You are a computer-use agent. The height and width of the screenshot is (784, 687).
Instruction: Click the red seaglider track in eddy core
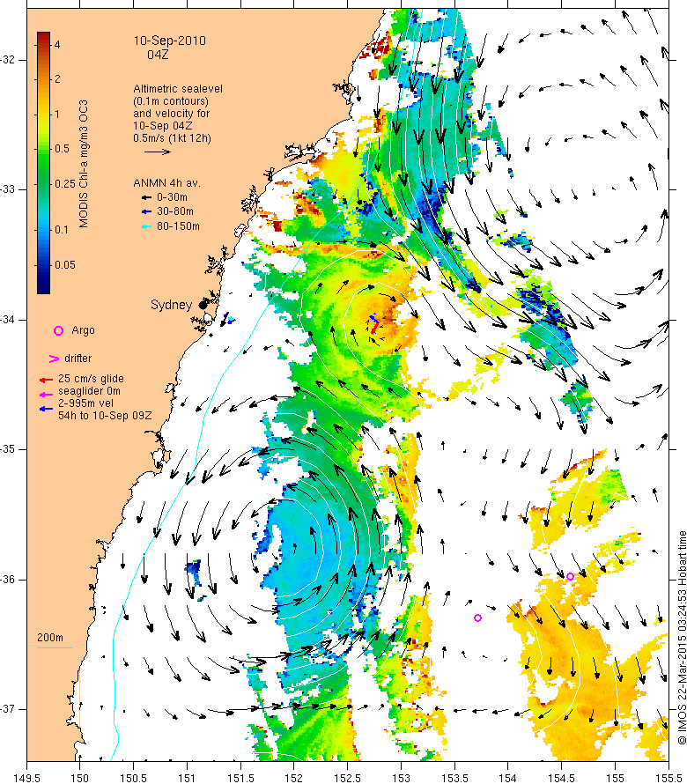pos(374,327)
